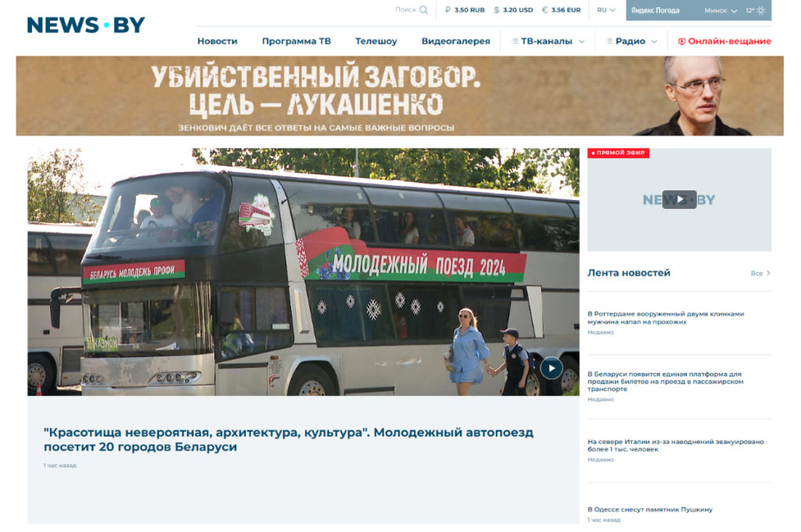The height and width of the screenshot is (532, 801).
Task: Click the NEWS.BY logo
Action: pyautogui.click(x=85, y=23)
